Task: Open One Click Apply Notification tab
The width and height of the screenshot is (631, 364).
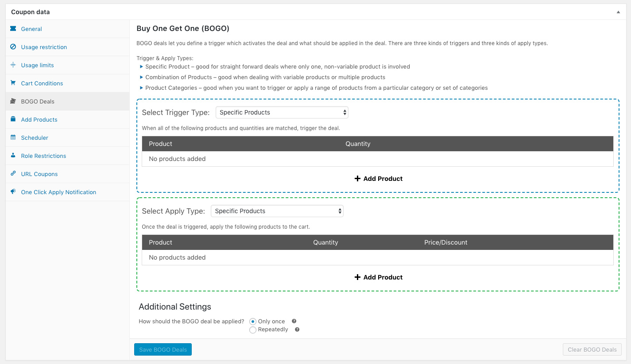Action: [x=68, y=192]
